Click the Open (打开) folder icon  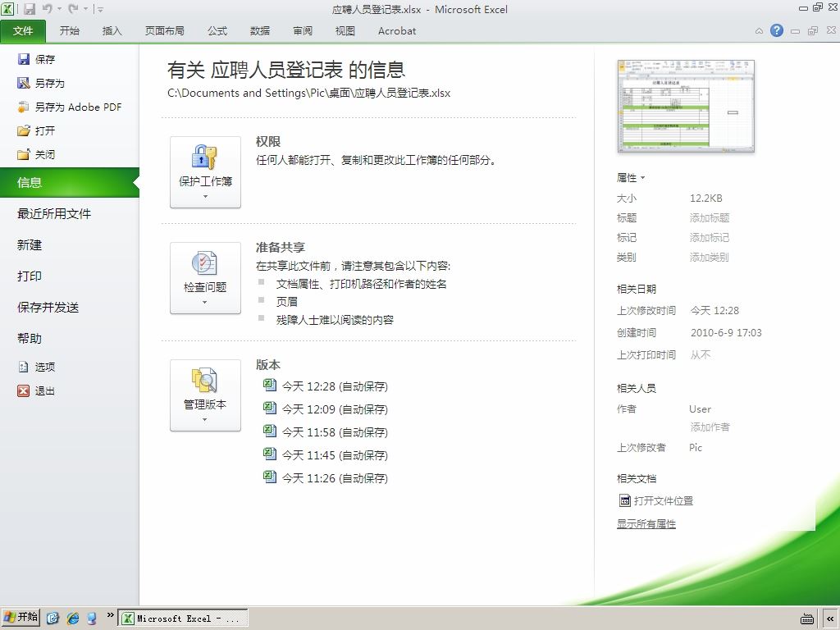(x=24, y=130)
